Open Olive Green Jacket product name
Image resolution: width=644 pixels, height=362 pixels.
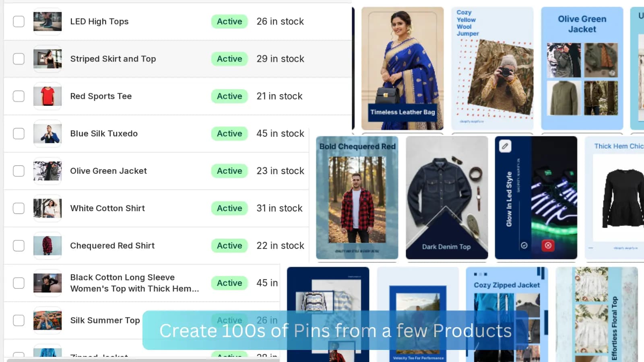pyautogui.click(x=109, y=171)
